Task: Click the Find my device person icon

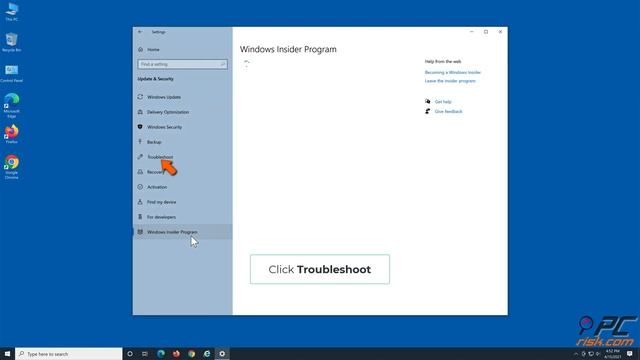Action: pyautogui.click(x=140, y=202)
